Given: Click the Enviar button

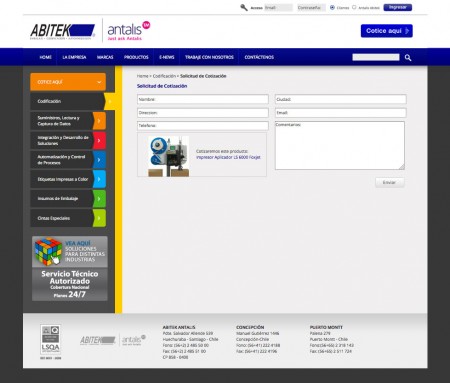Looking at the screenshot, I should (x=389, y=182).
